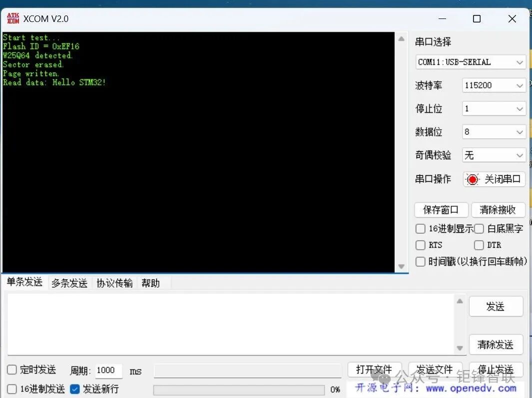Minimize the XCOM V2.0 window
This screenshot has width=532, height=398.
pyautogui.click(x=442, y=18)
